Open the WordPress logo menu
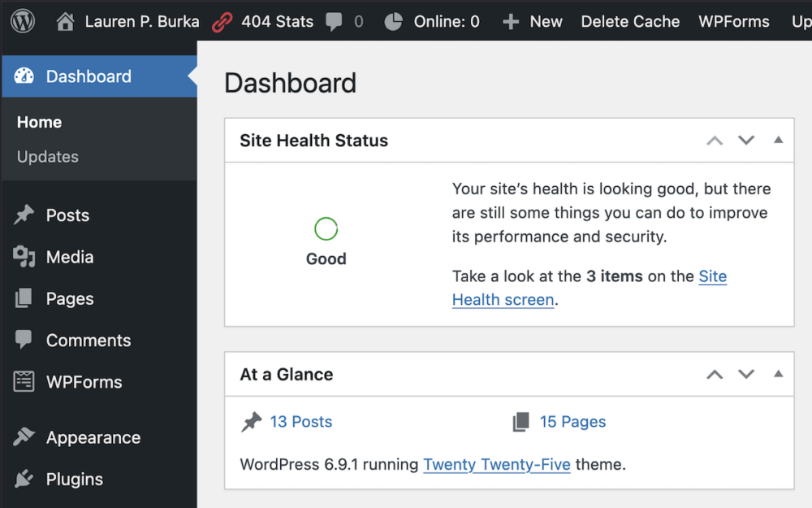This screenshot has width=812, height=508. (22, 21)
